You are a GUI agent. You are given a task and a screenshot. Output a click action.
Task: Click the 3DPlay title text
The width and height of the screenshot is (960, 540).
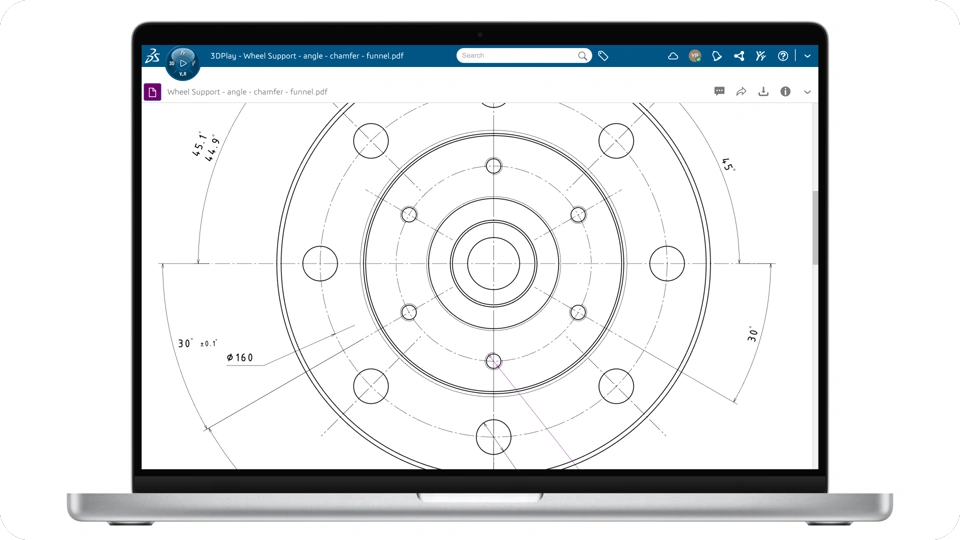point(307,56)
